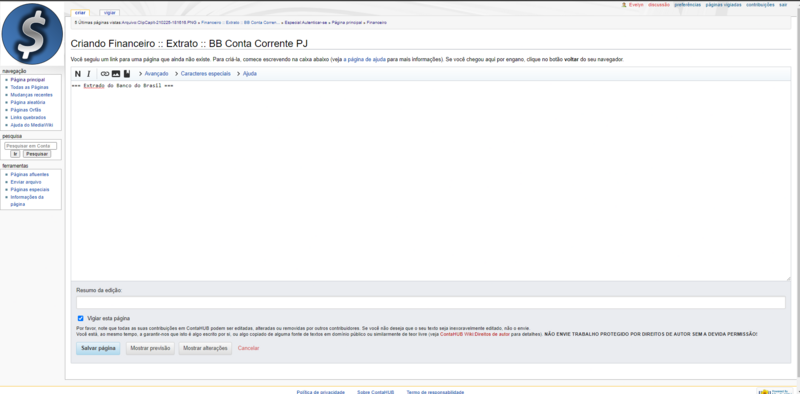Open the Especial:Autenticar-se breadcrumb link
The height and width of the screenshot is (394, 800).
(x=306, y=23)
